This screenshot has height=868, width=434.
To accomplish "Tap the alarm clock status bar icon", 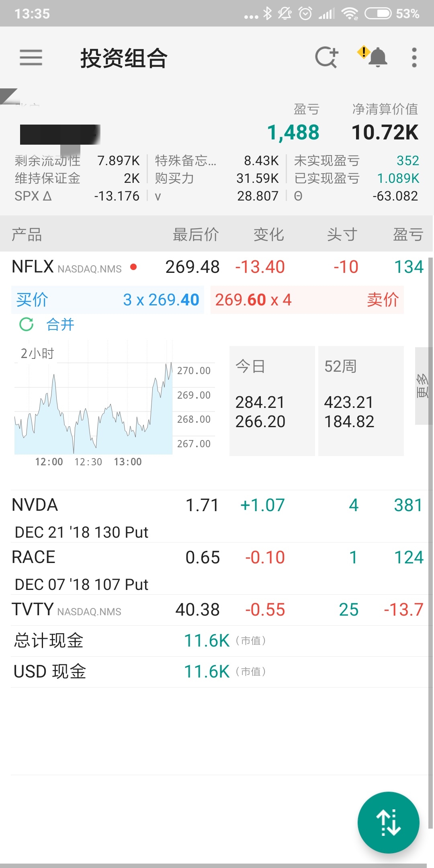I will (x=305, y=14).
